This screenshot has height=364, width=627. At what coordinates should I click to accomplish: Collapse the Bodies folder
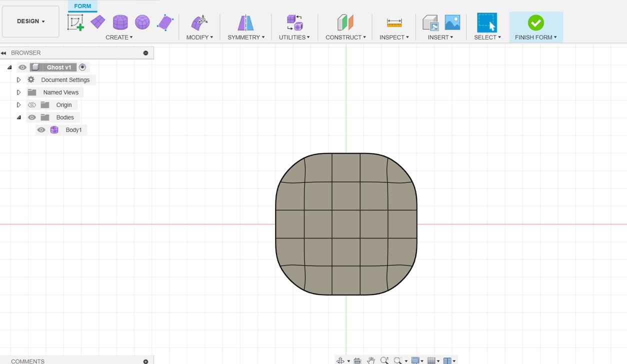18,117
